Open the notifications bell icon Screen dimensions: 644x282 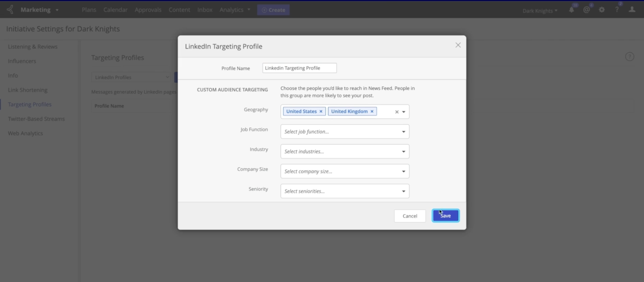571,10
